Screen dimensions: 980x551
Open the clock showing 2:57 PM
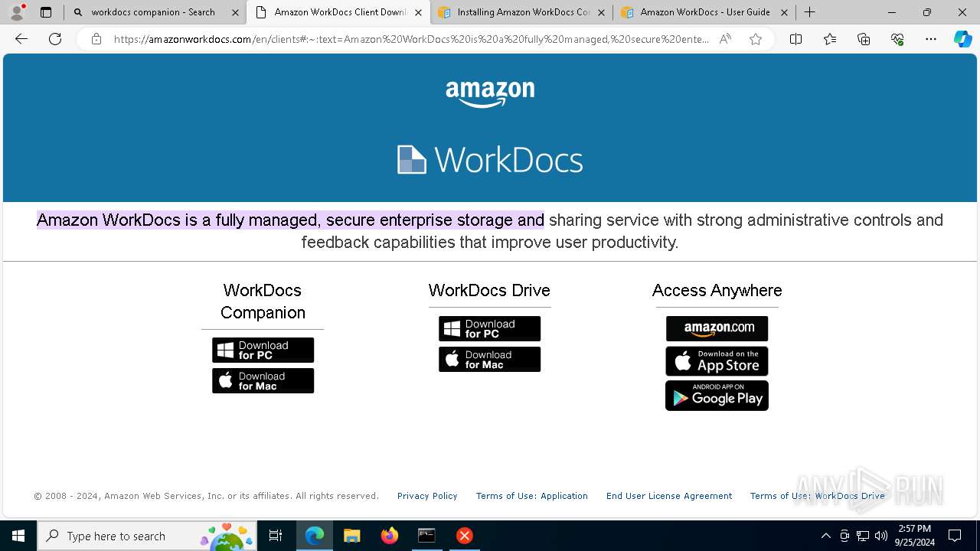(x=913, y=536)
